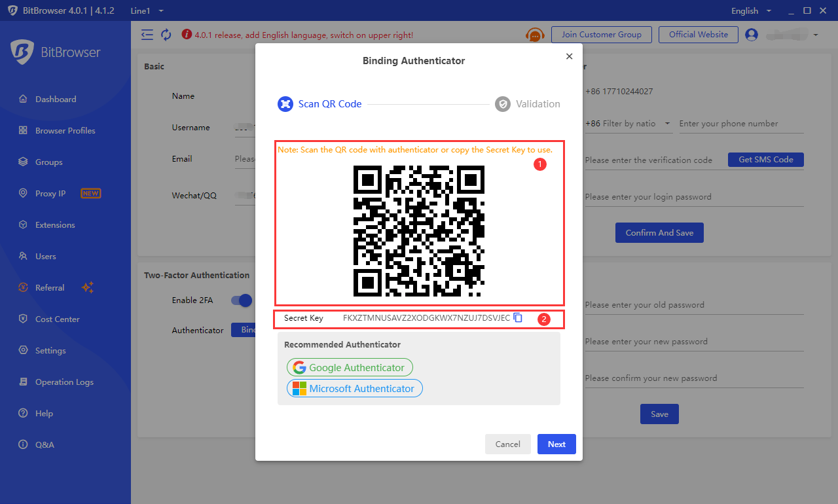Open Extensions in sidebar
Screen dimensions: 838x504
(55, 225)
